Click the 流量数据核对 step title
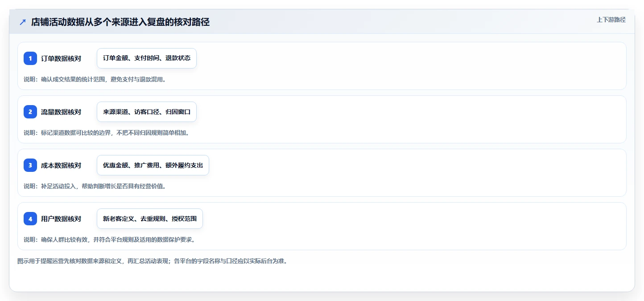 click(x=61, y=112)
